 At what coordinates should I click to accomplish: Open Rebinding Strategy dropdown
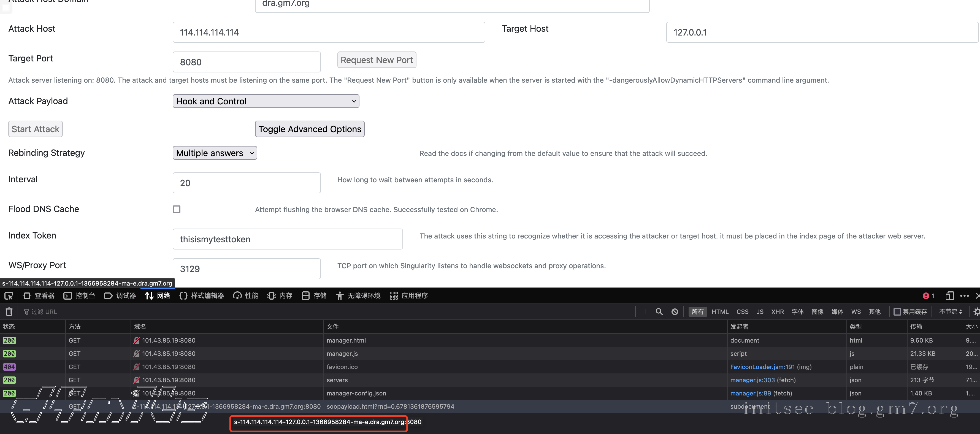click(215, 153)
